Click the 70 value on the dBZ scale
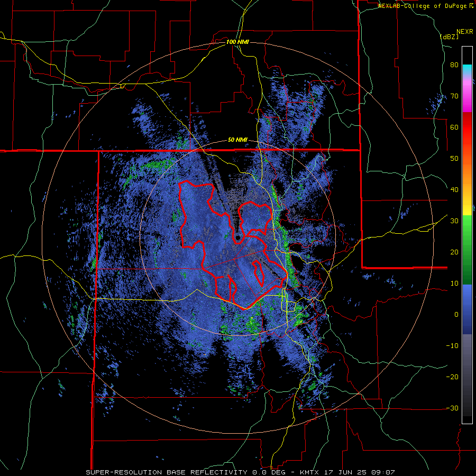 click(454, 96)
